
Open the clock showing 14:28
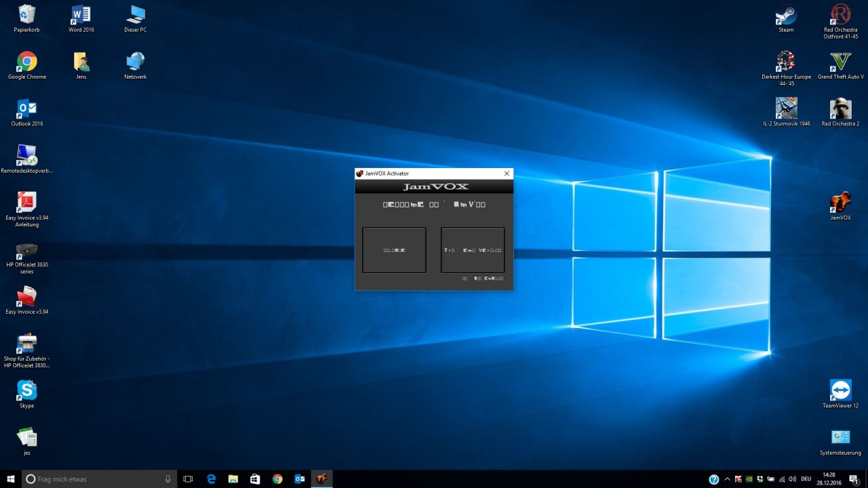tap(829, 479)
